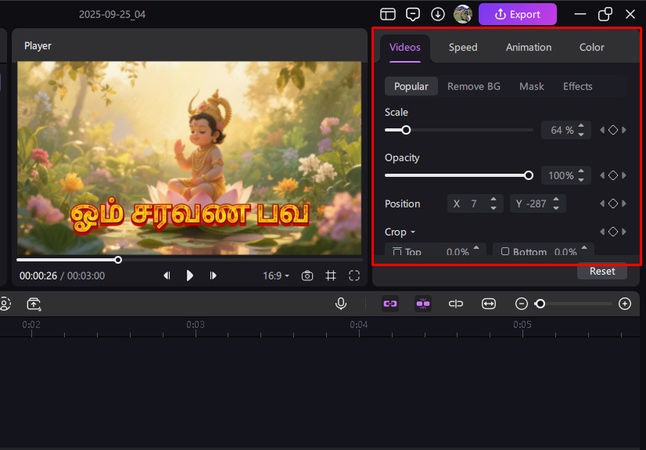Screen dimensions: 646x450
Task: Click the Scale slider track
Action: click(x=470, y=130)
